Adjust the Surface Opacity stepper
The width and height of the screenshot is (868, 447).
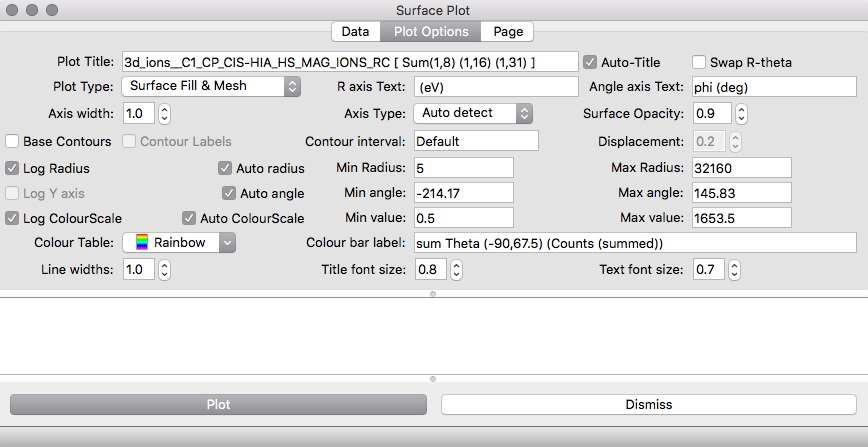pyautogui.click(x=741, y=114)
